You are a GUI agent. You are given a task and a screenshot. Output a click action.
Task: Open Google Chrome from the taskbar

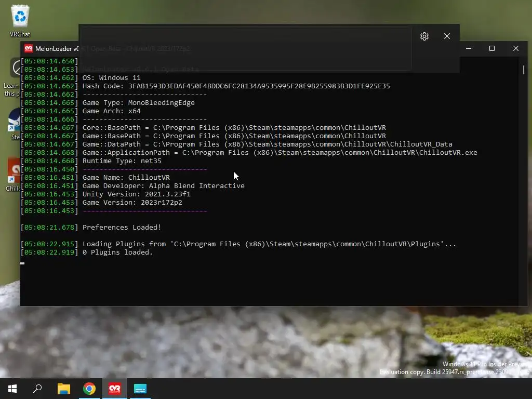coord(89,389)
